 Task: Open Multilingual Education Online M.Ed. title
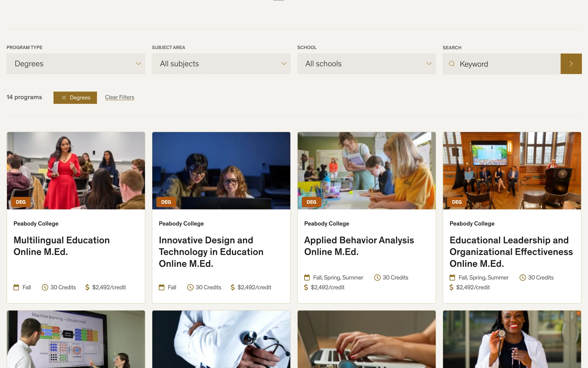62,246
